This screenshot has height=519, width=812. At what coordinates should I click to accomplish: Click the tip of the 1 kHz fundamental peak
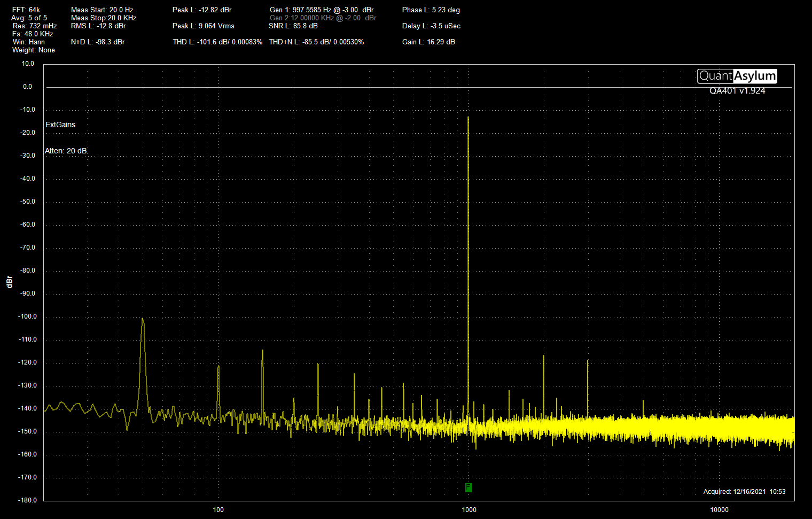point(469,117)
